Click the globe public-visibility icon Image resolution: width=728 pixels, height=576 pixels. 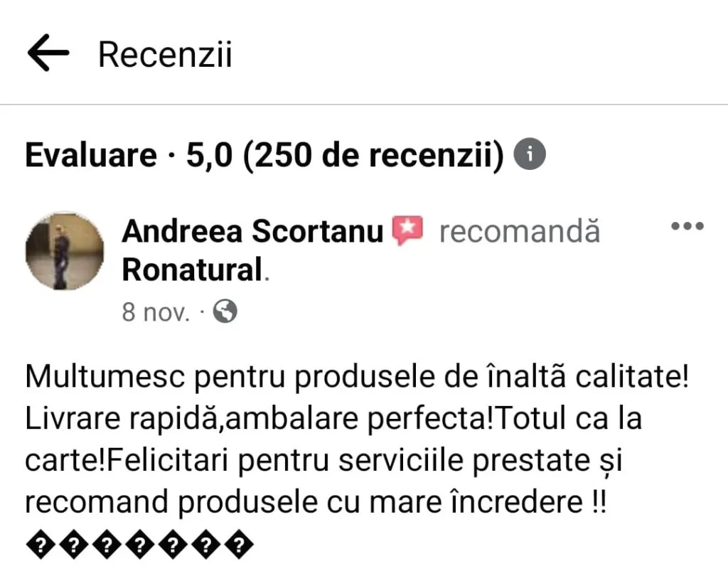click(225, 311)
